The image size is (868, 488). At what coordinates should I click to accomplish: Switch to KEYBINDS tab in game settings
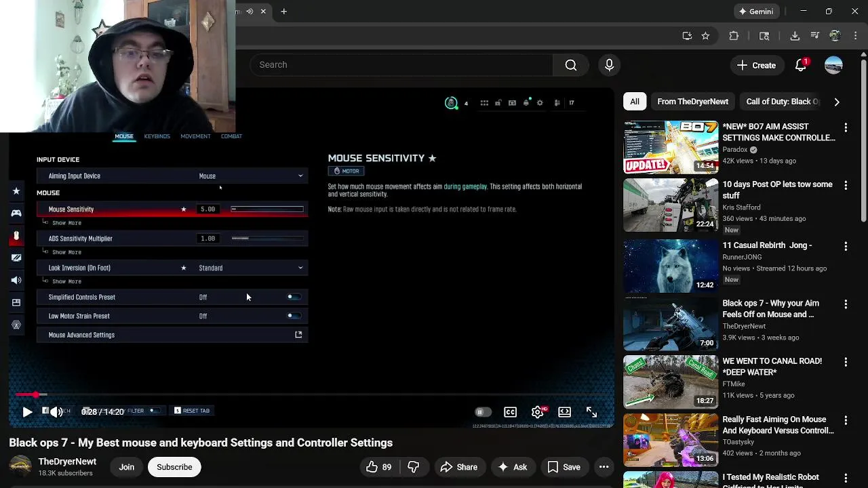[x=157, y=136]
